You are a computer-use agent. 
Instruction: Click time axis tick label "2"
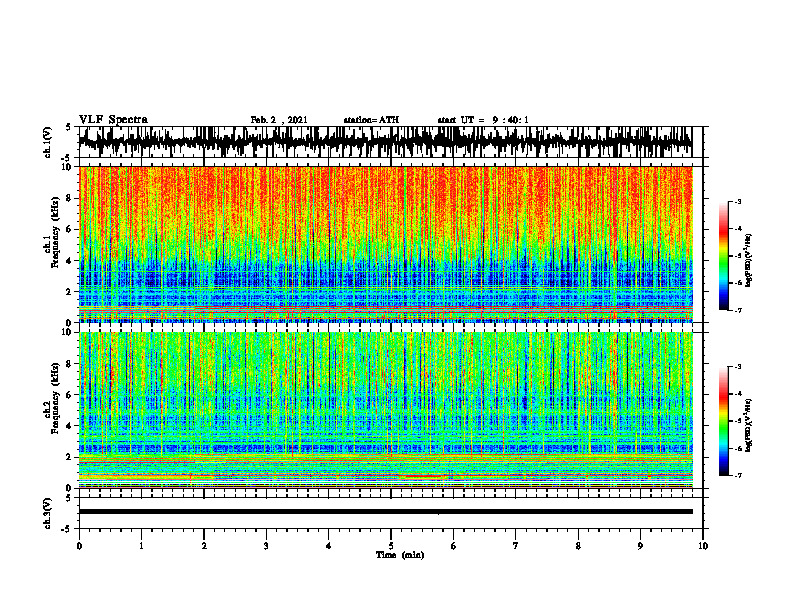tap(204, 546)
